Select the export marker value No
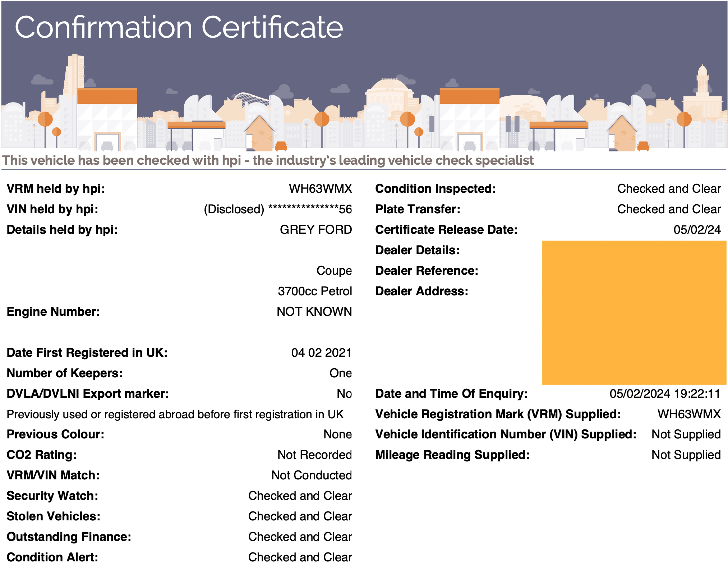 (344, 393)
